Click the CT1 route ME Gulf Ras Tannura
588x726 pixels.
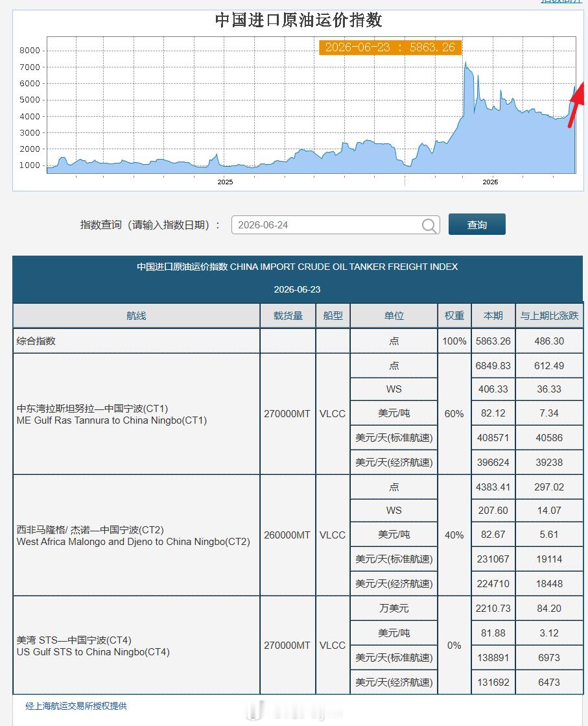pyautogui.click(x=112, y=415)
